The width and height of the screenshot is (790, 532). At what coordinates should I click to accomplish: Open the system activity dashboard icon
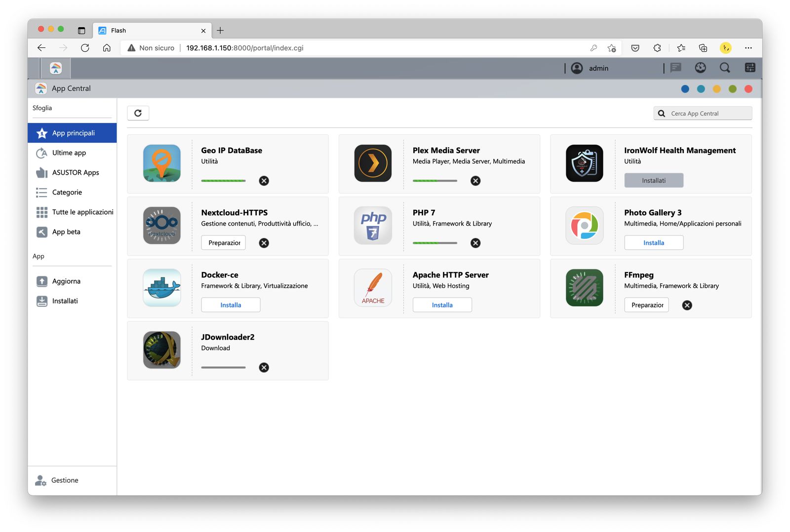coord(700,68)
